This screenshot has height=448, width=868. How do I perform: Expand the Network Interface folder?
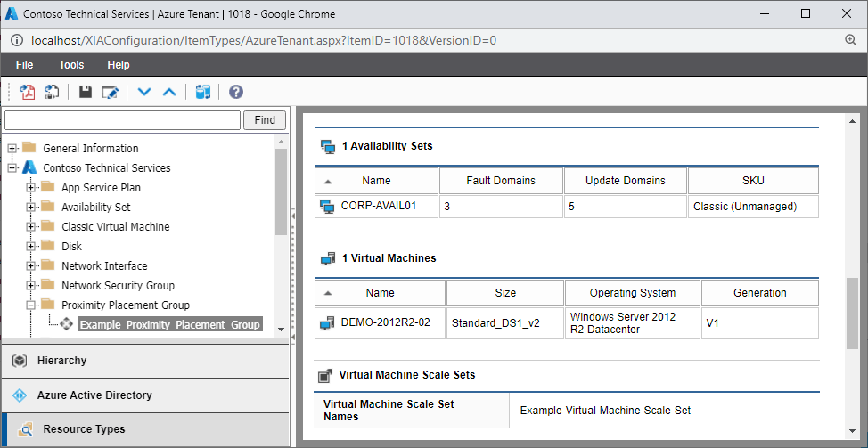31,266
